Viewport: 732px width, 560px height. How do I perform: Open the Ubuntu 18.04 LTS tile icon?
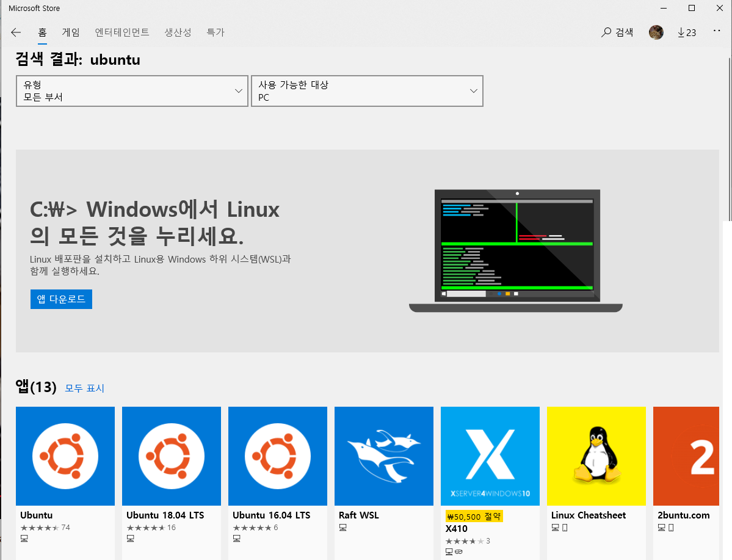[x=172, y=456]
